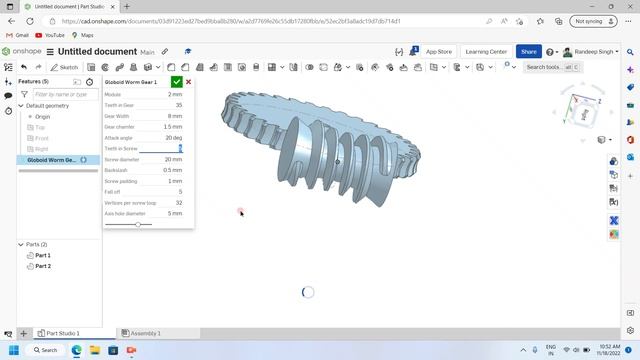Select Part 2 in the parts list

(x=43, y=266)
